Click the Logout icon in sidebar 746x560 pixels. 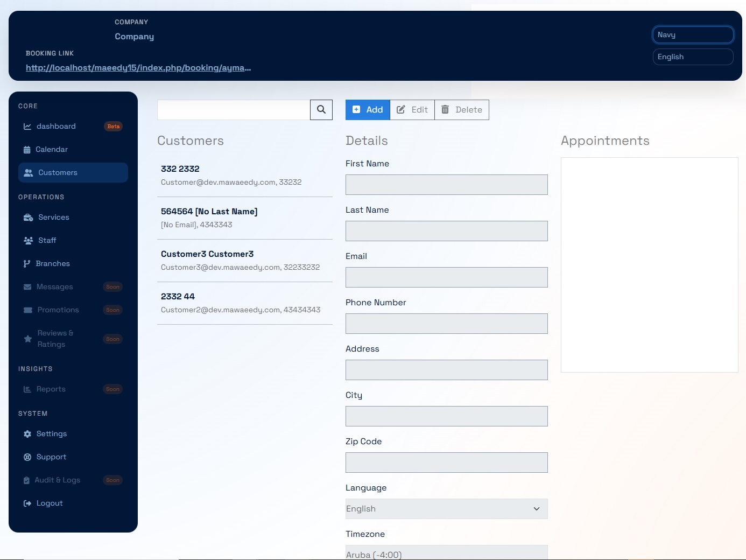click(27, 503)
